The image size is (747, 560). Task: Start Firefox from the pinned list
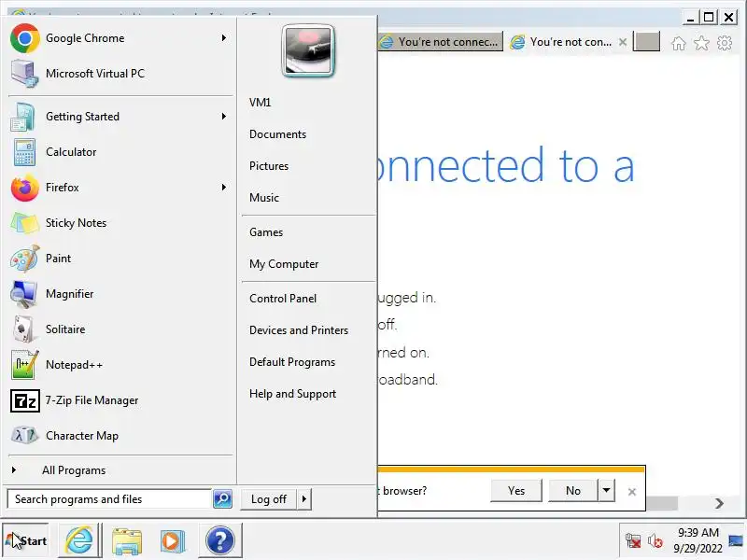click(x=120, y=188)
